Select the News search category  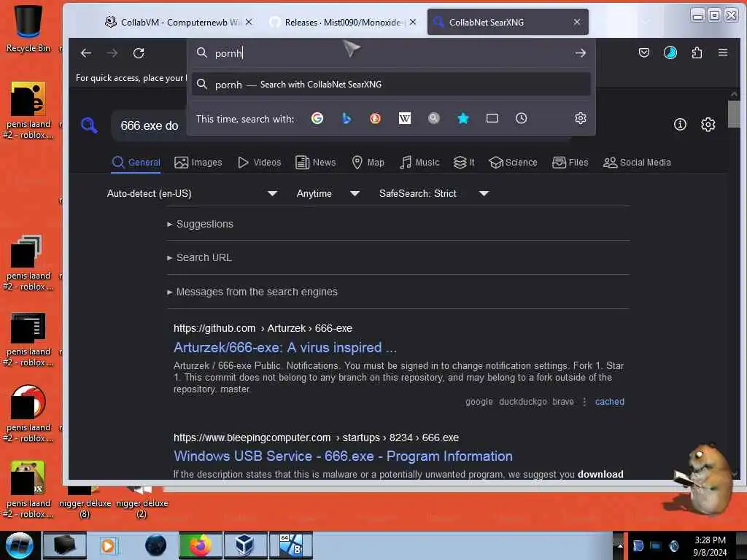(315, 163)
